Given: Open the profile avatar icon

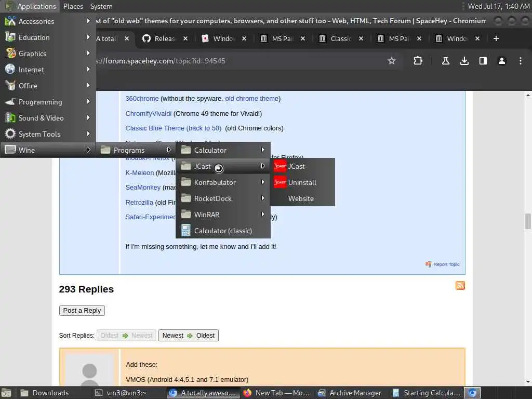Looking at the screenshot, I should point(501,61).
